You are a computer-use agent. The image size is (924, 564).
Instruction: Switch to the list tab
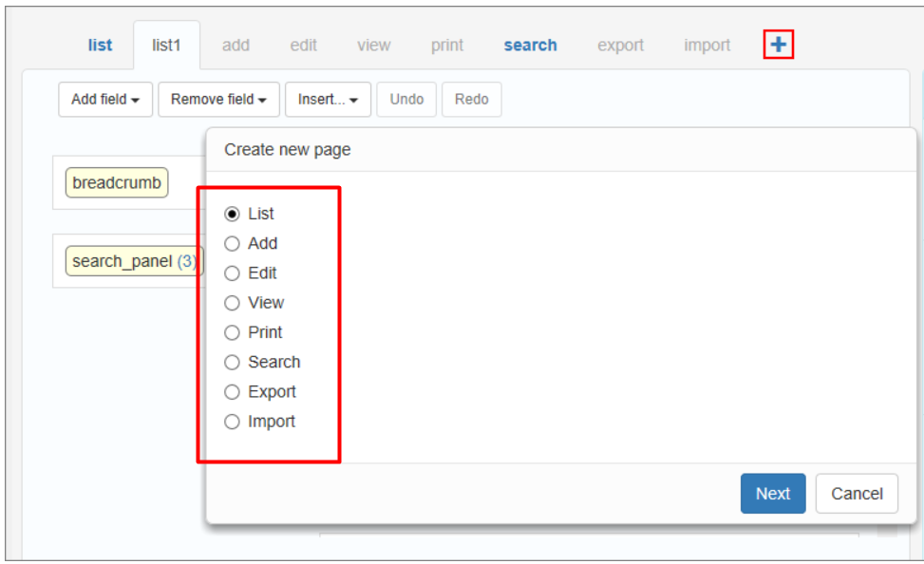(x=100, y=46)
